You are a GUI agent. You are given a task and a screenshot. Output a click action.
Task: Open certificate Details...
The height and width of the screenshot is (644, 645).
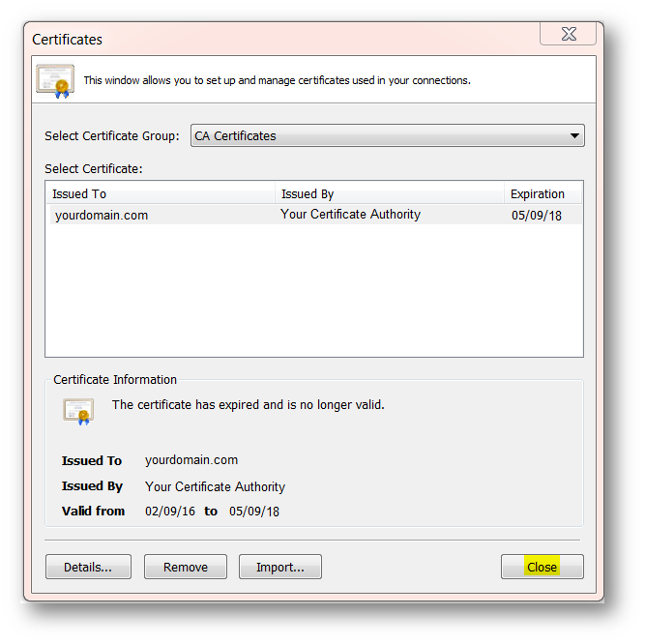click(87, 568)
